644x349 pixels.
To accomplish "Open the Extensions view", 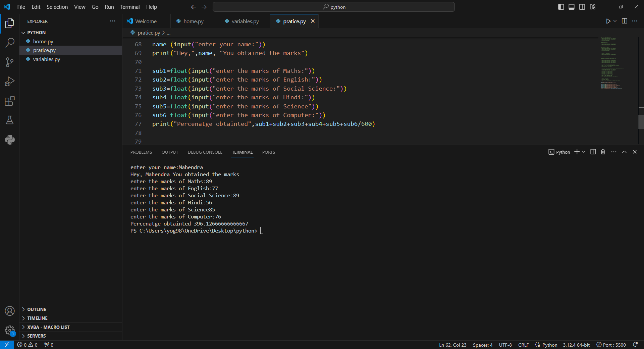I will coord(10,101).
